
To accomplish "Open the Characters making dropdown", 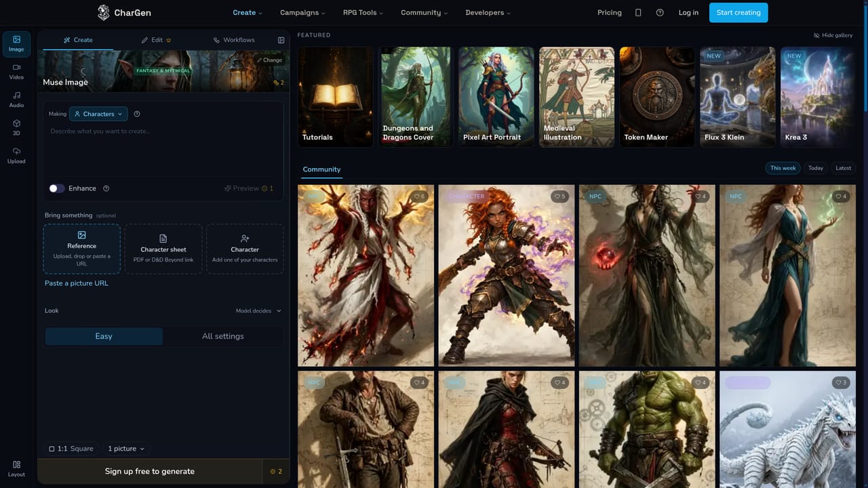I will point(98,114).
